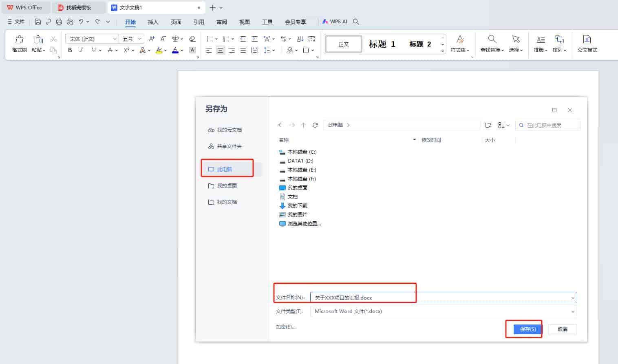Image resolution: width=618 pixels, height=364 pixels.
Task: Switch to the Insert (插入) tab
Action: coord(153,22)
